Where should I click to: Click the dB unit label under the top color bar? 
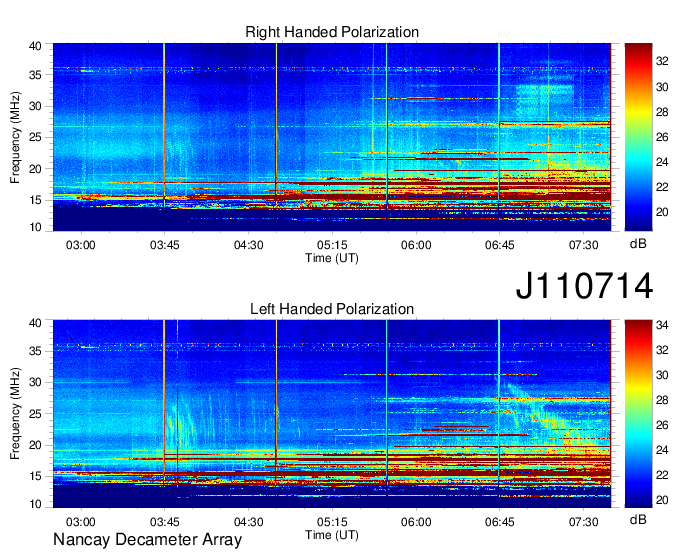click(638, 243)
